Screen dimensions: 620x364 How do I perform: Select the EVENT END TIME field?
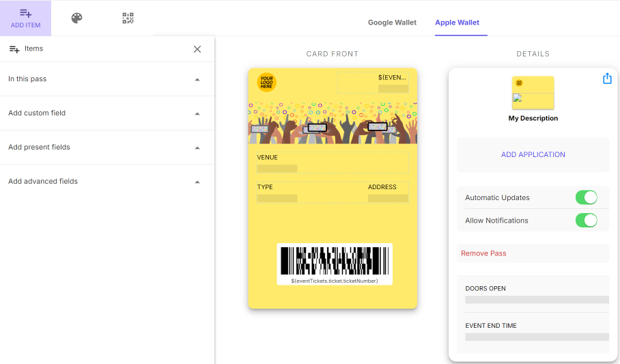click(x=537, y=332)
